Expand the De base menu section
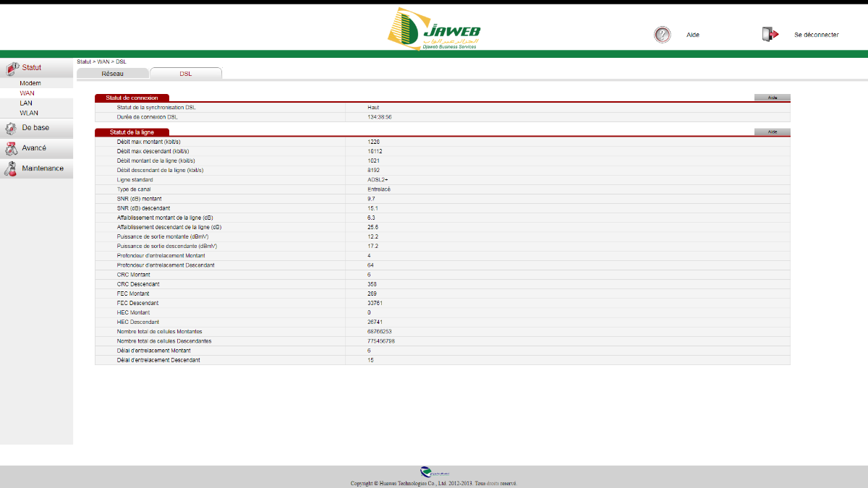 coord(35,128)
